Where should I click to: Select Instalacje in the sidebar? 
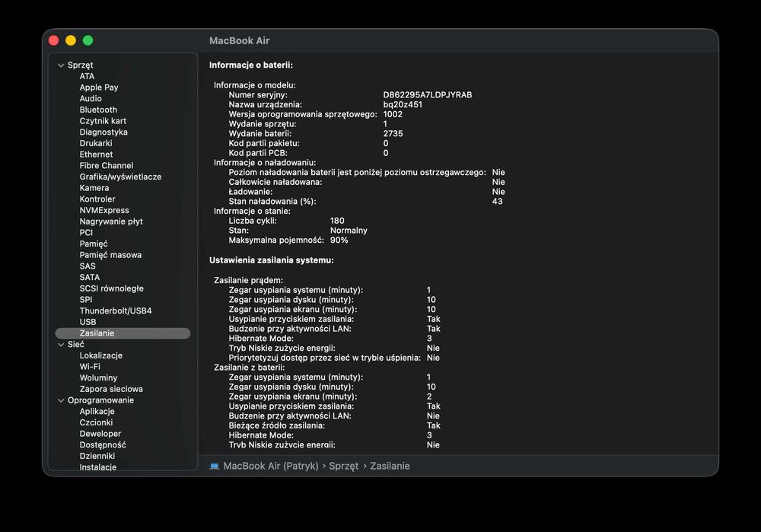97,467
